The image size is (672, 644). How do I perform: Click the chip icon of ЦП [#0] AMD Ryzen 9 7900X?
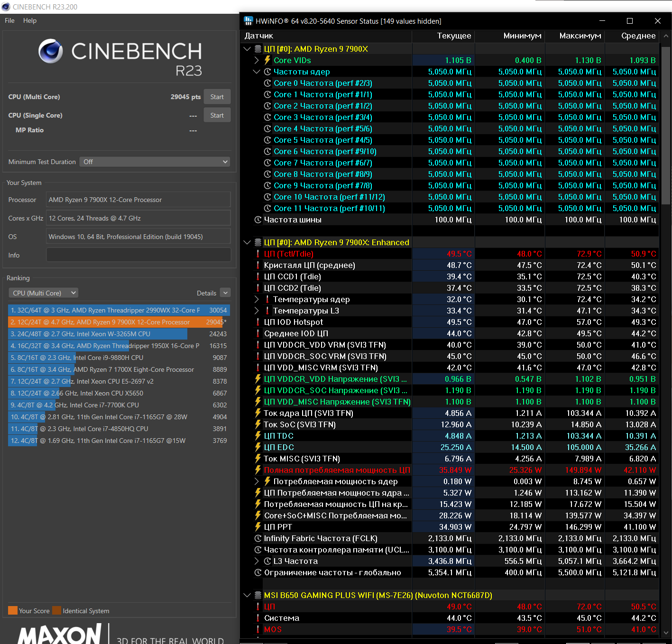coord(258,49)
